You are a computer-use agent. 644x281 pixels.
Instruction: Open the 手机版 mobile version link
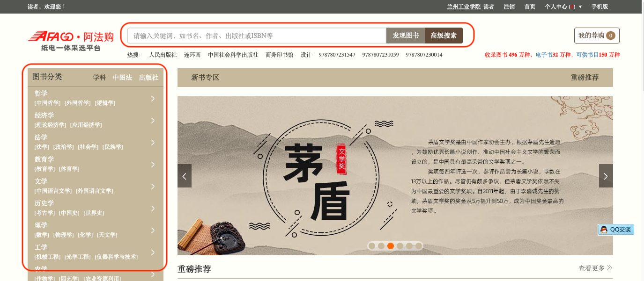pos(600,7)
